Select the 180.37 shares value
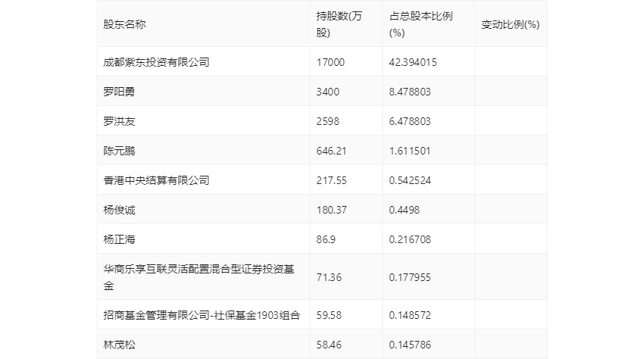The image size is (644, 359). click(x=331, y=210)
